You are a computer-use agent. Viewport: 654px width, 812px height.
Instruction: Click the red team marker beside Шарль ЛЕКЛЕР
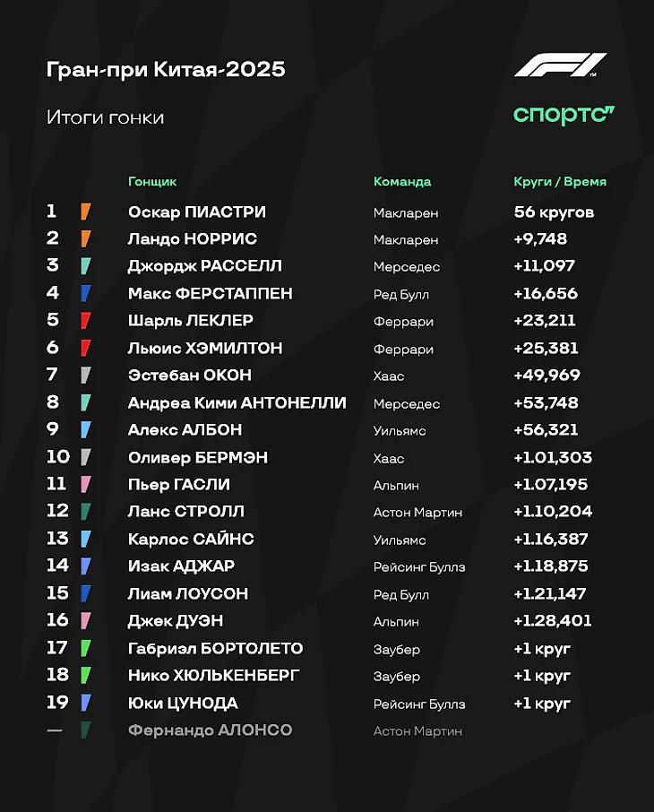pyautogui.click(x=86, y=321)
